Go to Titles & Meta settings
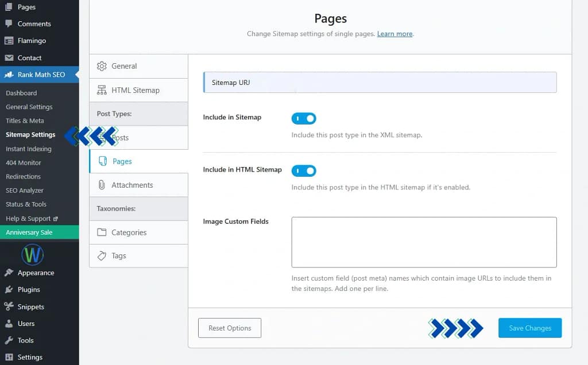 [25, 121]
